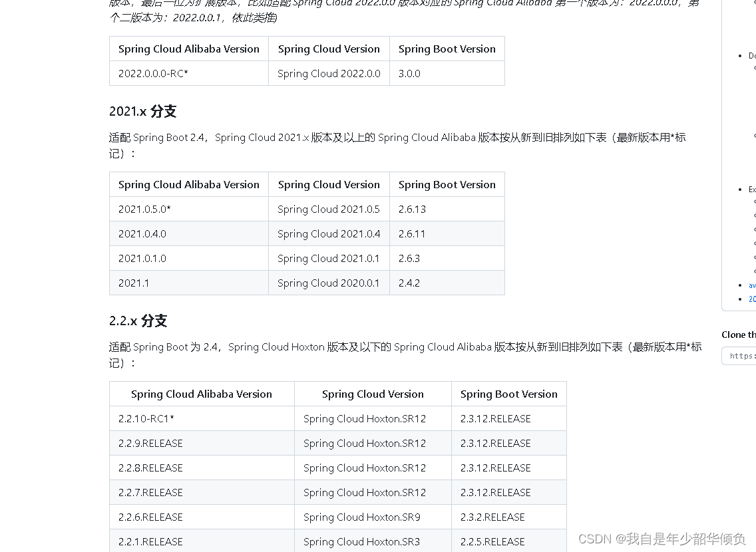Click the 3.0.0 Spring Boot version cell
Image resolution: width=756 pixels, height=552 pixels.
(x=447, y=74)
